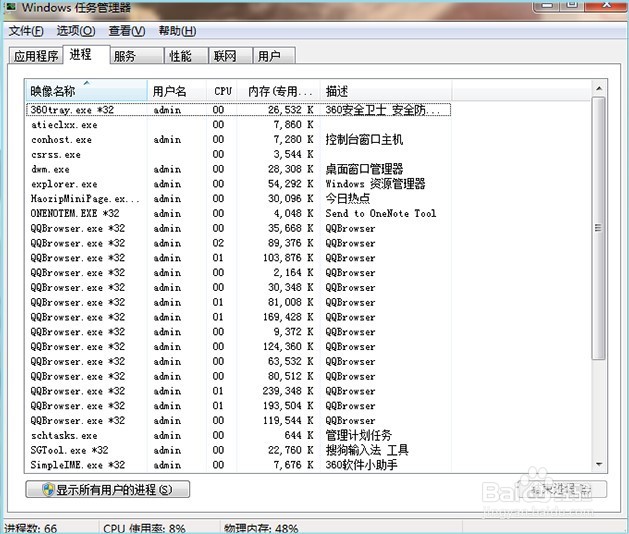629x534 pixels.
Task: Select the 360tray.exe *32 process
Action: click(x=238, y=110)
